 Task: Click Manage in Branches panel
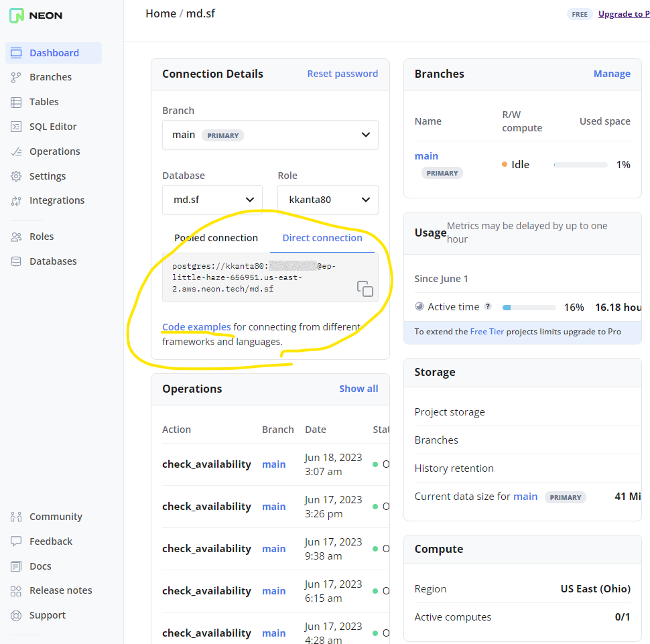(612, 74)
